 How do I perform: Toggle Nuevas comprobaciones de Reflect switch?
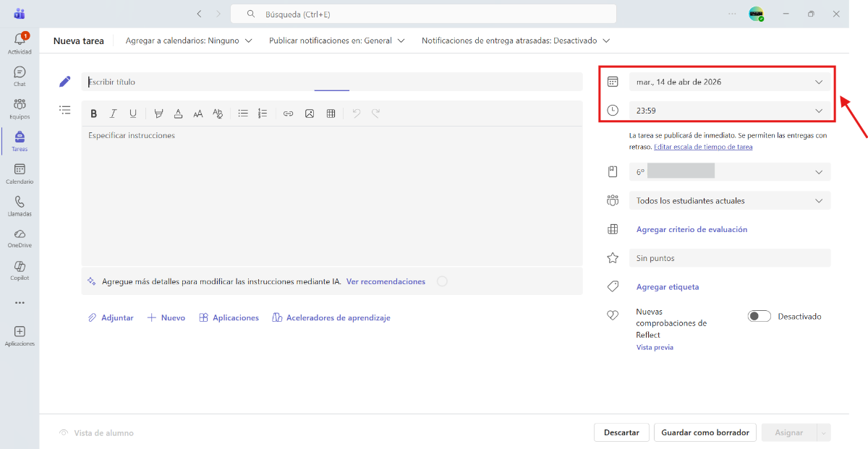(759, 316)
